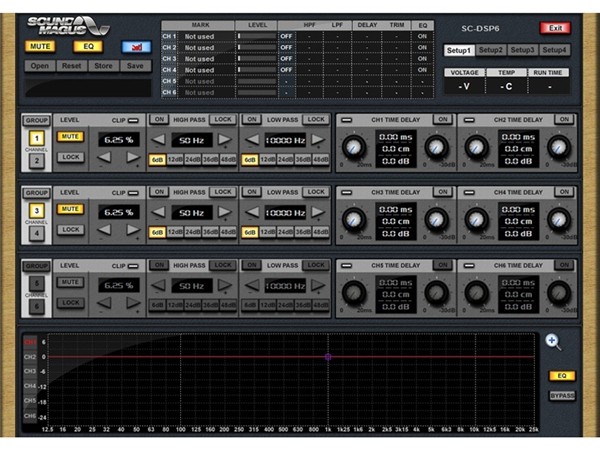
Task: Click the BYPASS button near the graph
Action: tap(562, 396)
